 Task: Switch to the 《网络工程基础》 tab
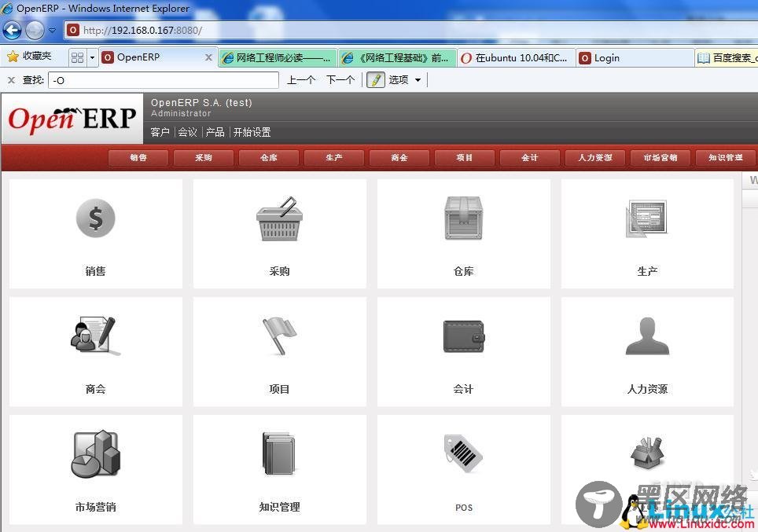[396, 58]
